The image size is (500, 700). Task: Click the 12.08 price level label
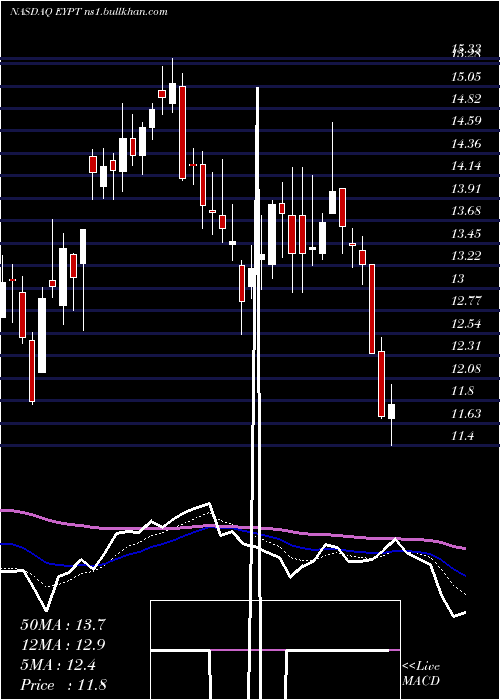(466, 369)
